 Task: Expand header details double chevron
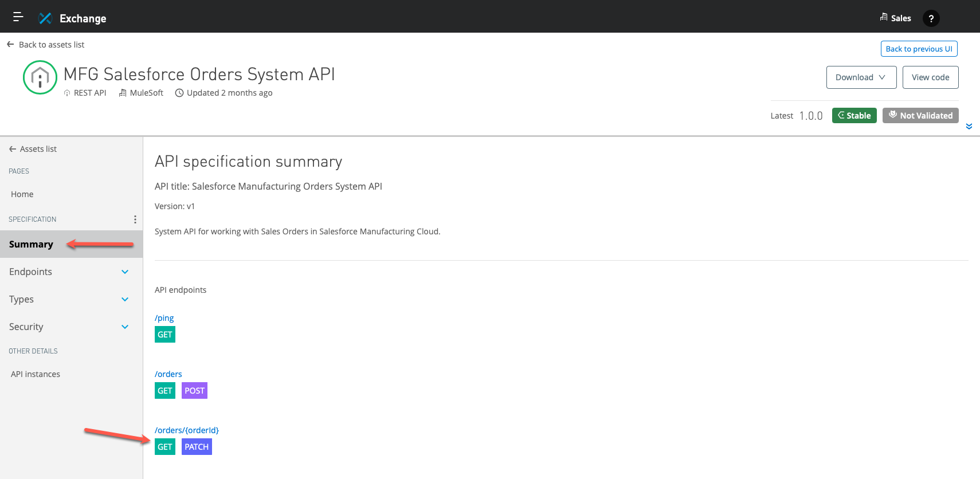[969, 127]
